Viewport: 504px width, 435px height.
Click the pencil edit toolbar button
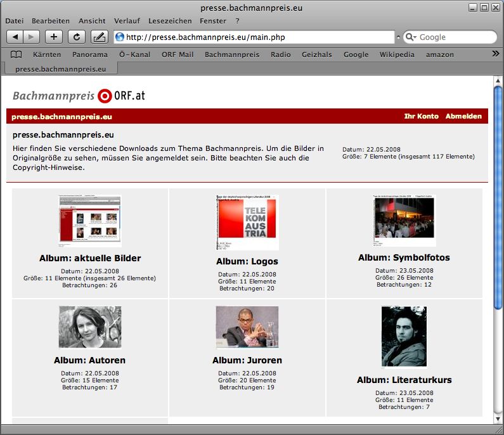pos(100,37)
